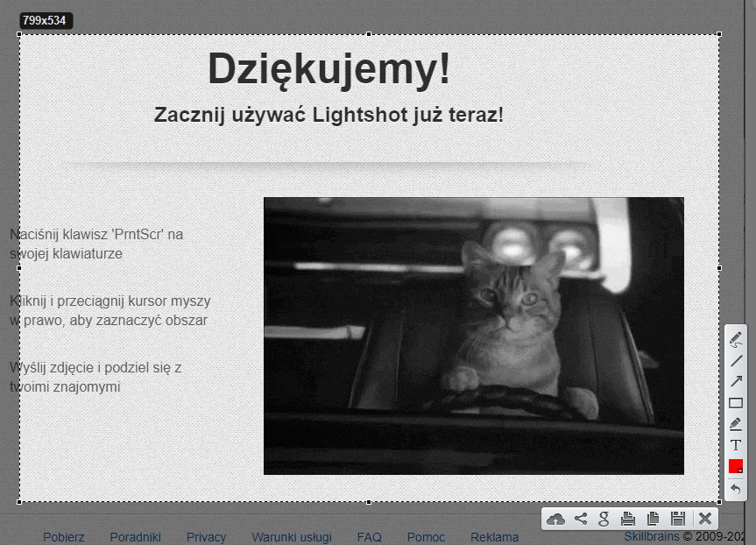This screenshot has width=756, height=545.
Task: Select the Pen freehand drawing tool
Action: (x=736, y=339)
